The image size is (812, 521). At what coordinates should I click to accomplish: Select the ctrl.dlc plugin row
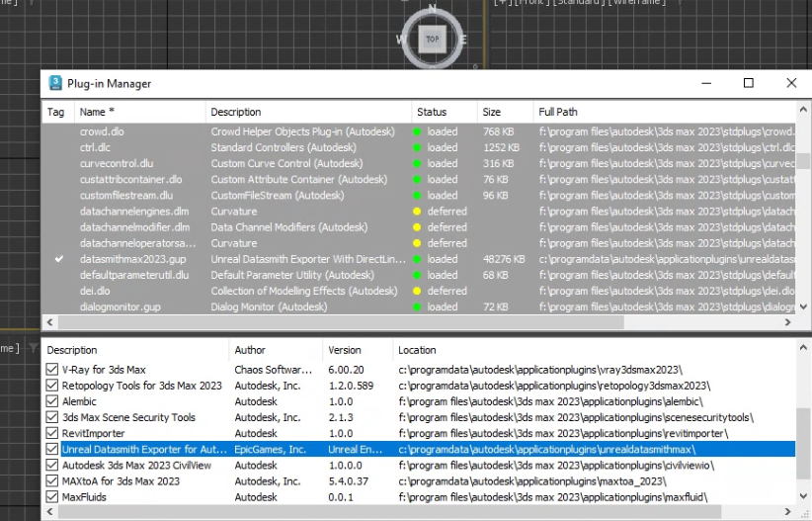coord(419,147)
